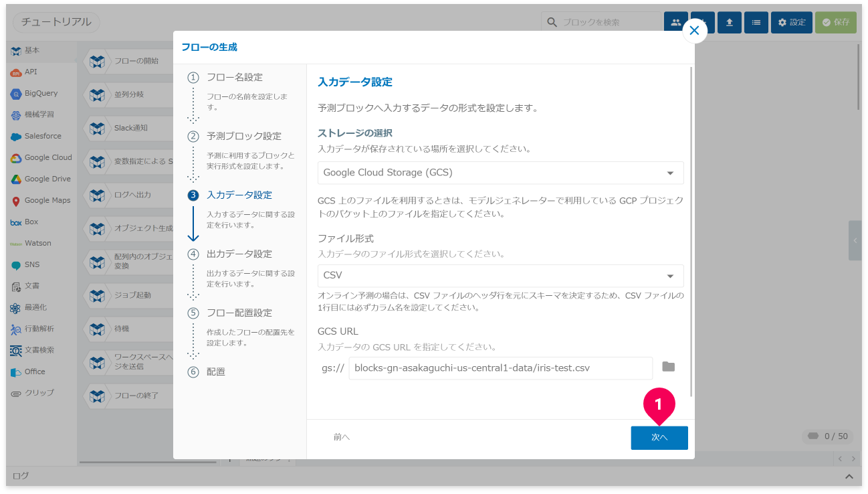Select the ジョブ起動 block
868x494 pixels.
point(128,295)
